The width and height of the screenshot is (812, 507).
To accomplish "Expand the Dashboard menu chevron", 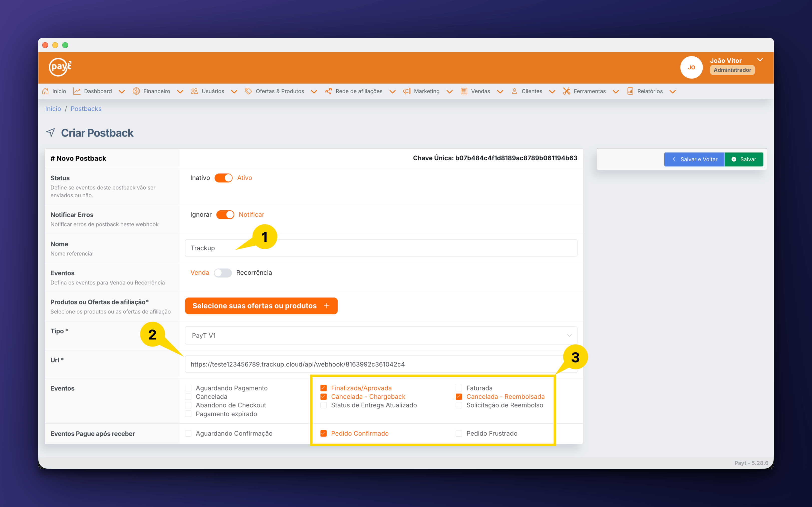I will (x=122, y=92).
